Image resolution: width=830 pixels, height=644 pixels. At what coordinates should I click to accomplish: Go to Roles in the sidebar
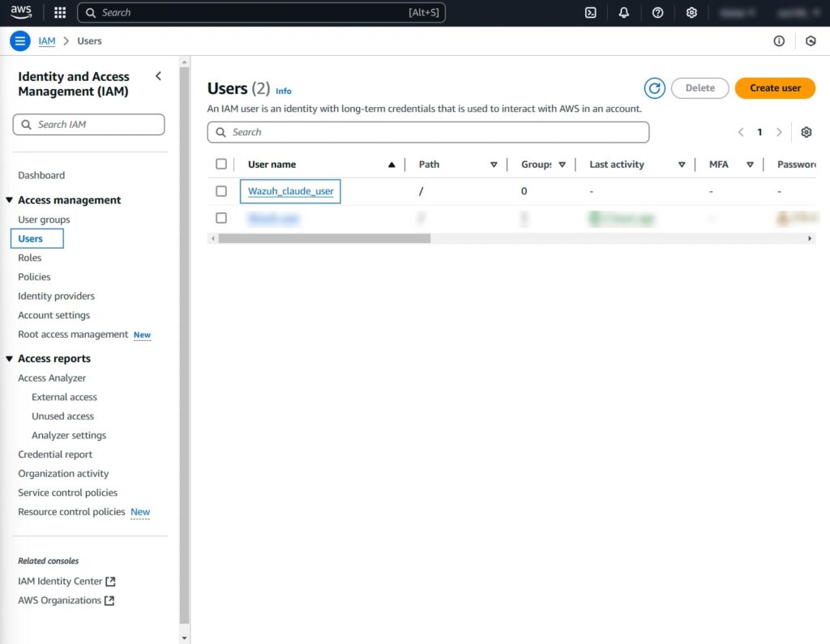click(30, 258)
